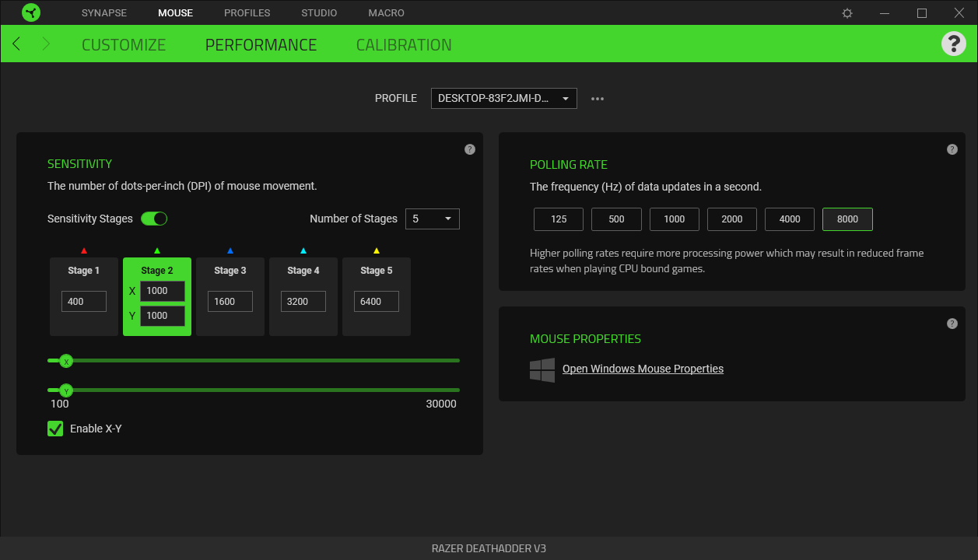978x560 pixels.
Task: Set polling rate to 1000 Hz
Action: coord(675,219)
